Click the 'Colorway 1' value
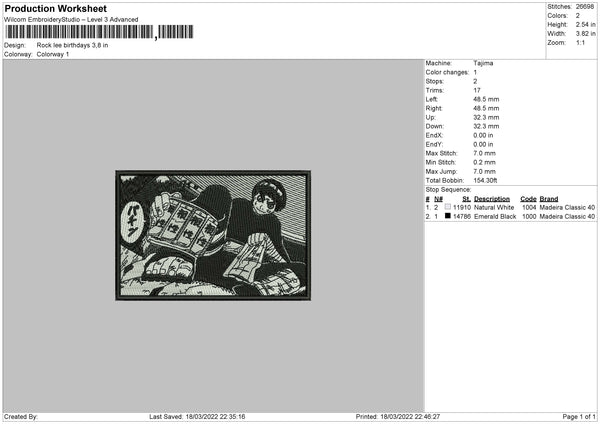Screen dimensions: 600x424 53,54
